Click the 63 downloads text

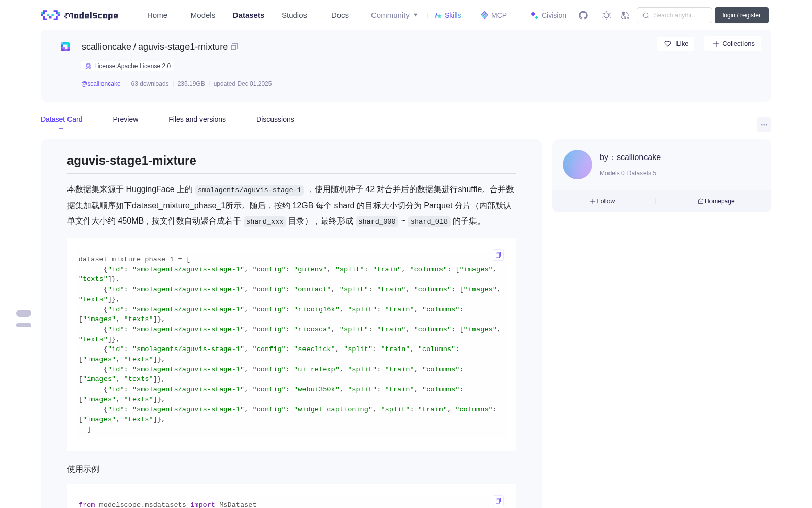(150, 84)
